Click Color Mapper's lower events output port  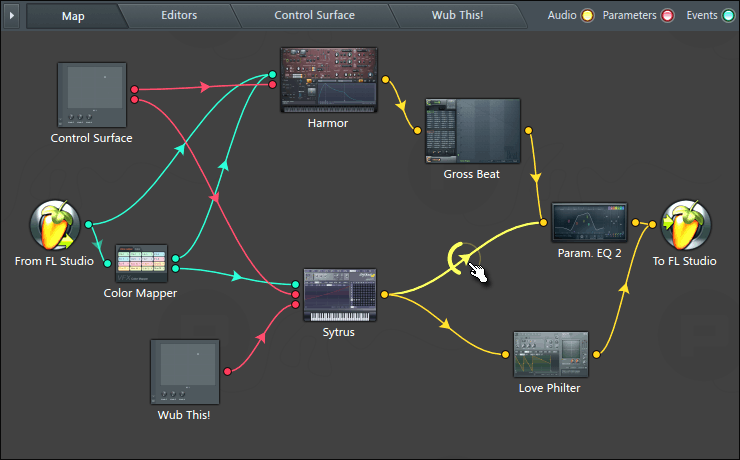click(x=176, y=268)
